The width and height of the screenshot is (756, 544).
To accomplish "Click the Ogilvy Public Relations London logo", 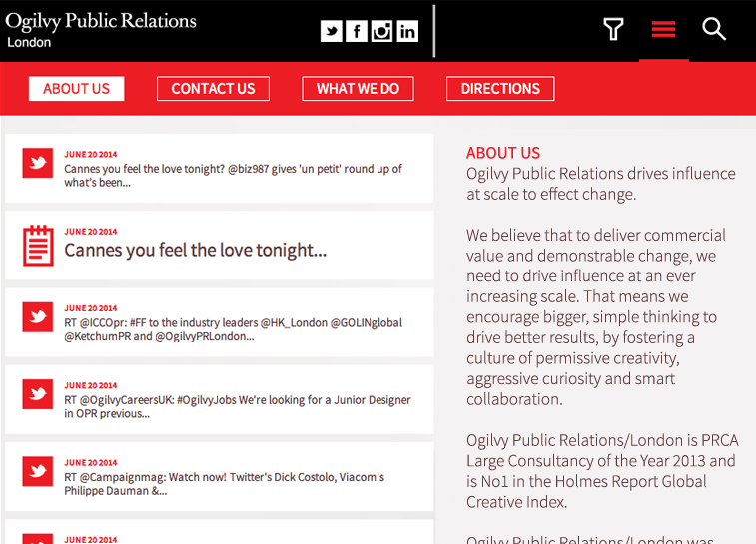I will click(101, 29).
